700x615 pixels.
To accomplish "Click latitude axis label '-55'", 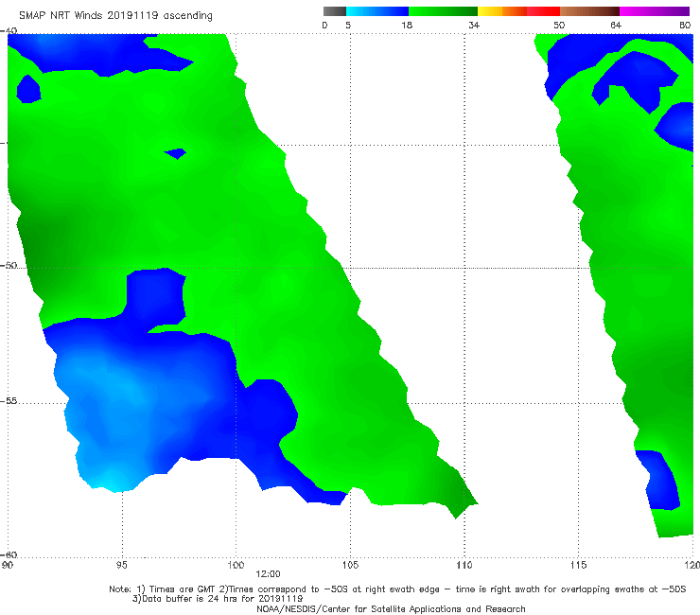I will tap(9, 401).
